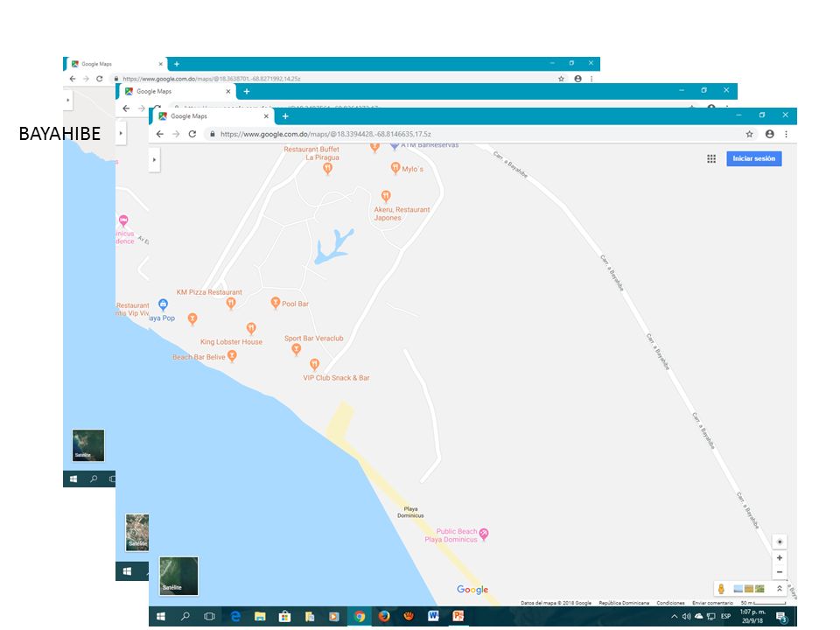This screenshot has width=840, height=630.
Task: Open Task View on taskbar
Action: tap(209, 617)
